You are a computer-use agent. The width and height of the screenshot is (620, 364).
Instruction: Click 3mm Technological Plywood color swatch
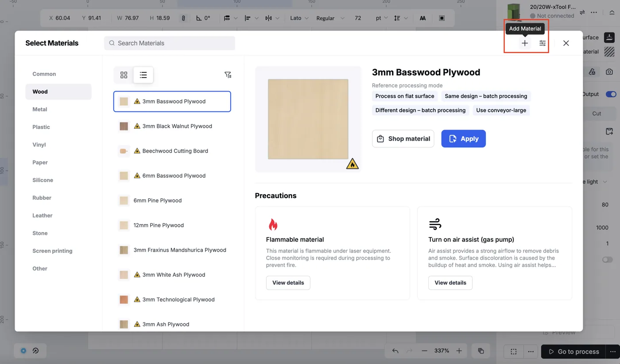pyautogui.click(x=124, y=299)
